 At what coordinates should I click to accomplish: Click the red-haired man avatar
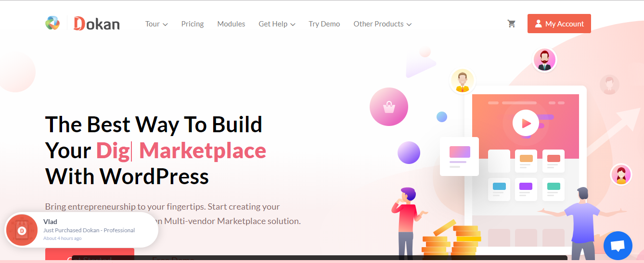point(544,61)
